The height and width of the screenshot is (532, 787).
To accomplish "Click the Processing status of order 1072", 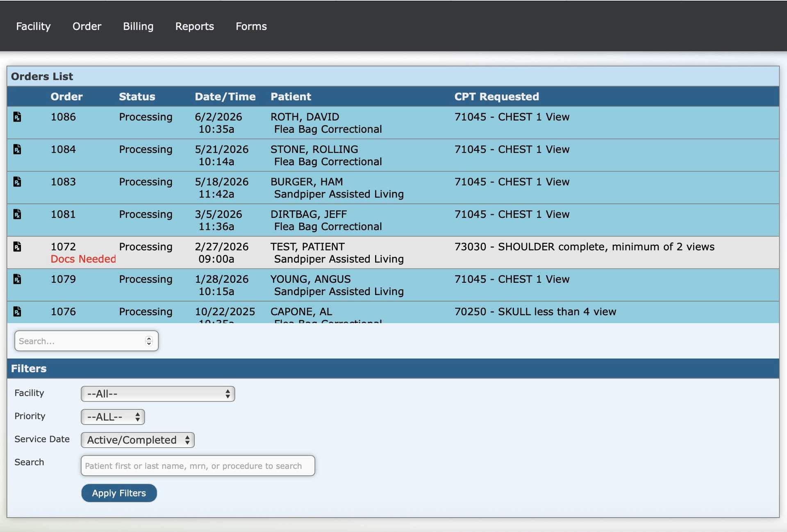I will pos(146,246).
